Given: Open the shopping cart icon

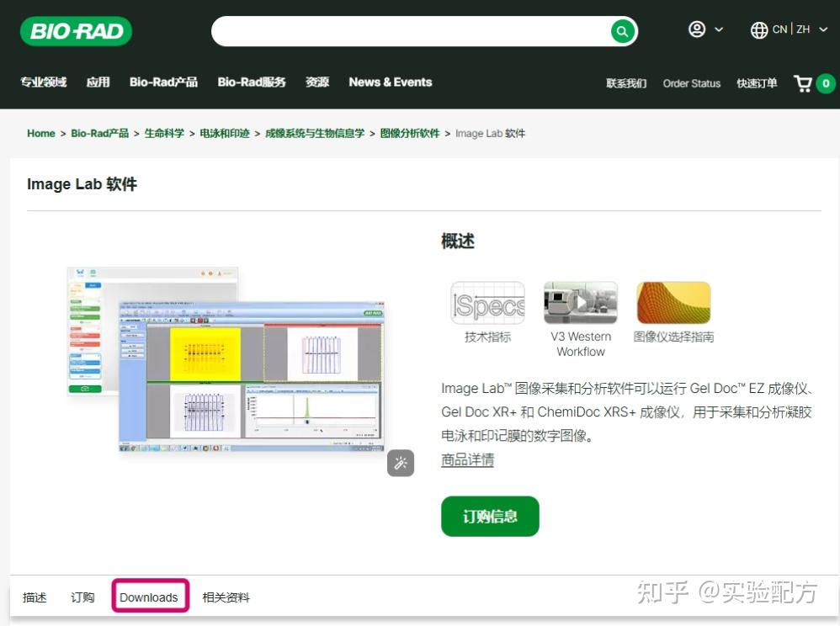Looking at the screenshot, I should tap(802, 83).
